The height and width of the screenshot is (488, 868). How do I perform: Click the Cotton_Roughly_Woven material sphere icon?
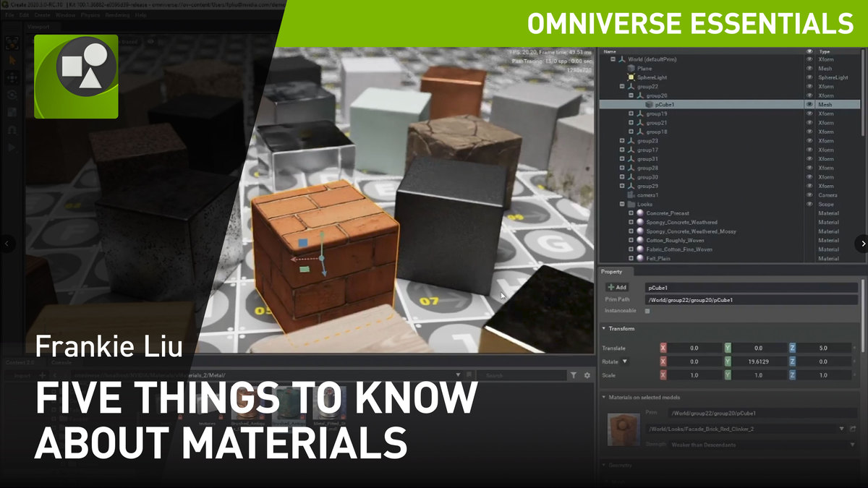[640, 240]
